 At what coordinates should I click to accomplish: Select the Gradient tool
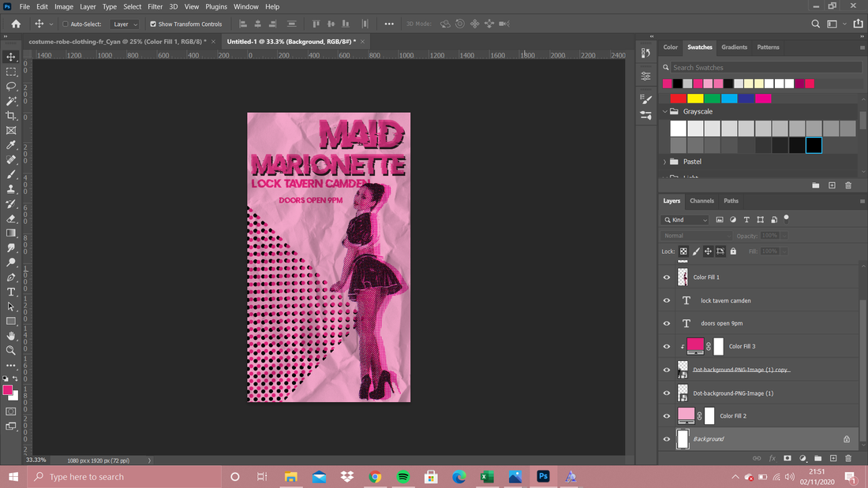pyautogui.click(x=10, y=233)
